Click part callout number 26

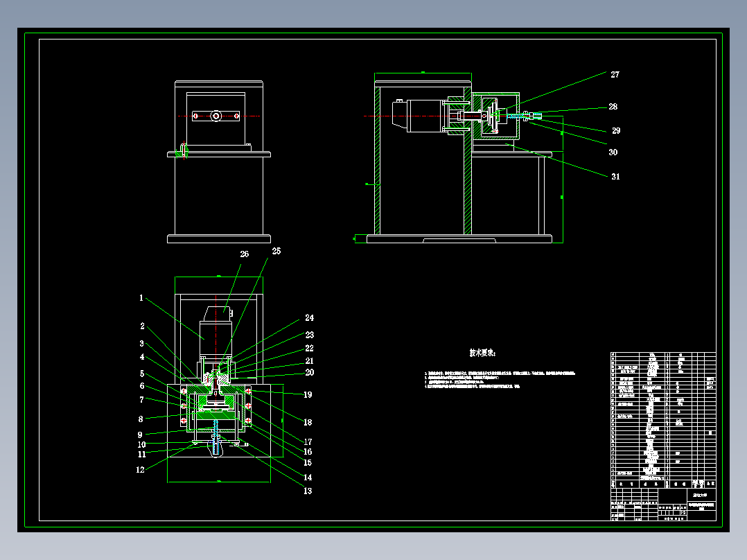pyautogui.click(x=245, y=254)
